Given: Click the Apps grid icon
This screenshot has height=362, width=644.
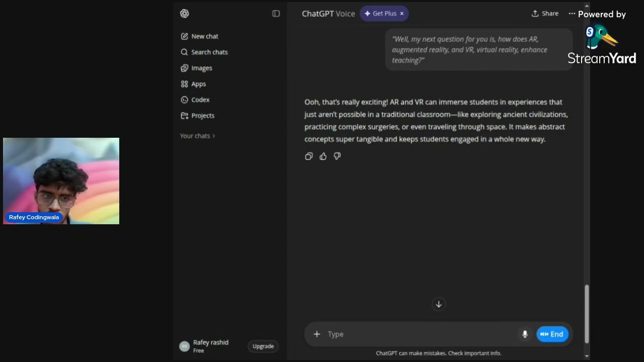Looking at the screenshot, I should (185, 84).
